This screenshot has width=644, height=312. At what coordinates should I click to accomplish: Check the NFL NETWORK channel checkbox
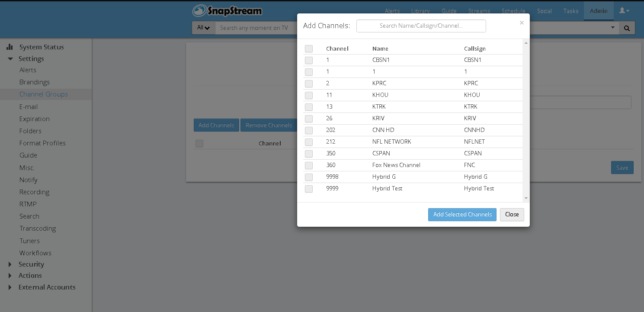pyautogui.click(x=309, y=142)
